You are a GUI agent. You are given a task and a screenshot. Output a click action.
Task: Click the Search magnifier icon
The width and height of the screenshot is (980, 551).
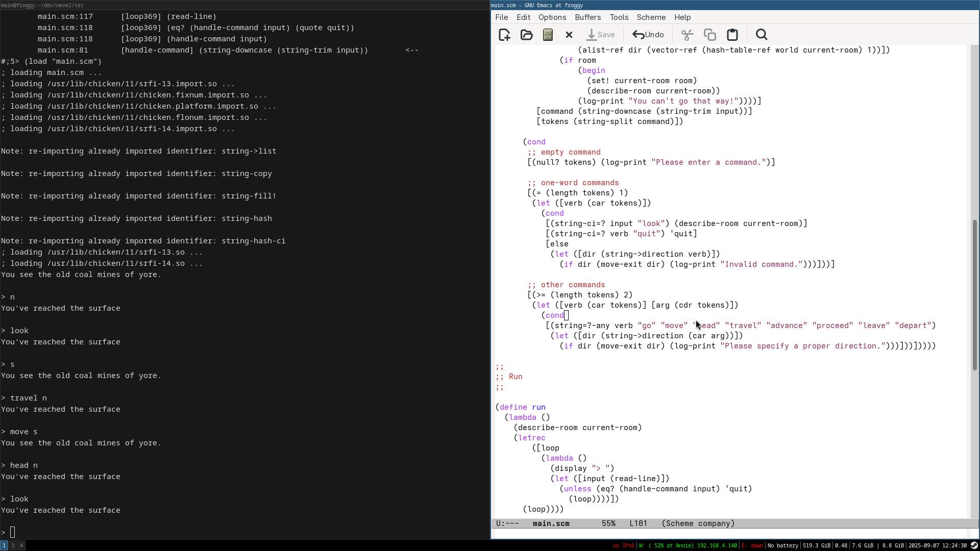click(x=761, y=35)
